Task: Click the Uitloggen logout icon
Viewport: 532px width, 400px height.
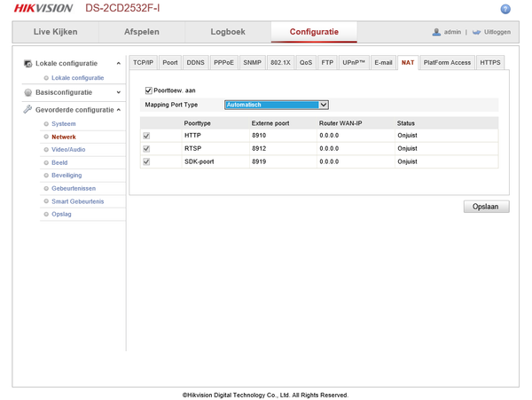Action: tap(476, 32)
